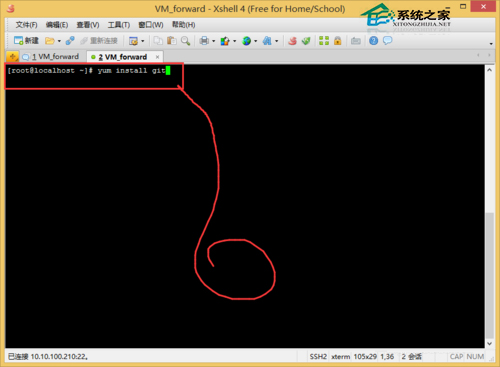The image size is (500, 367).
Task: Click the speech bubble icon
Action: [x=387, y=41]
